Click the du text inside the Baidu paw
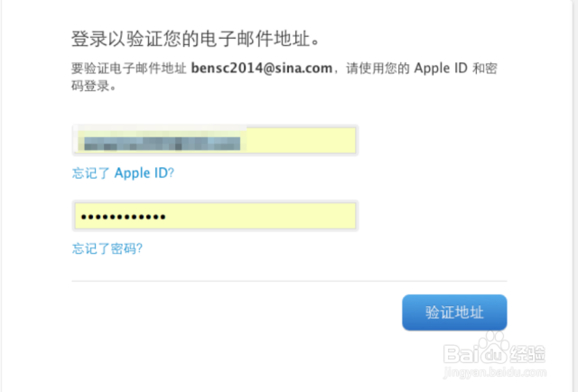The image size is (578, 392). (x=494, y=355)
